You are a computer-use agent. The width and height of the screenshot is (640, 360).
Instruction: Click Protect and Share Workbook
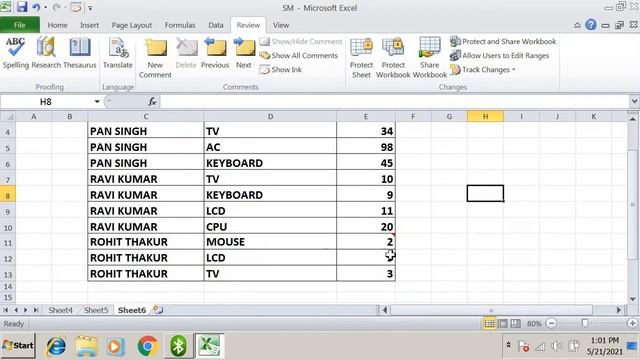tap(503, 42)
